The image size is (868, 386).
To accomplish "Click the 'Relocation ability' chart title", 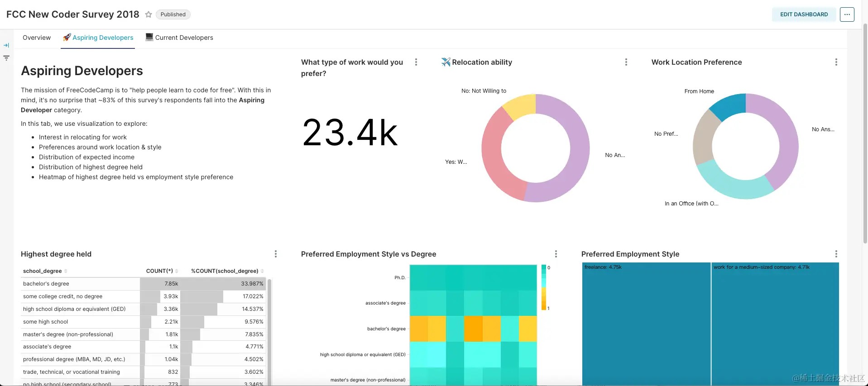I will tap(482, 62).
